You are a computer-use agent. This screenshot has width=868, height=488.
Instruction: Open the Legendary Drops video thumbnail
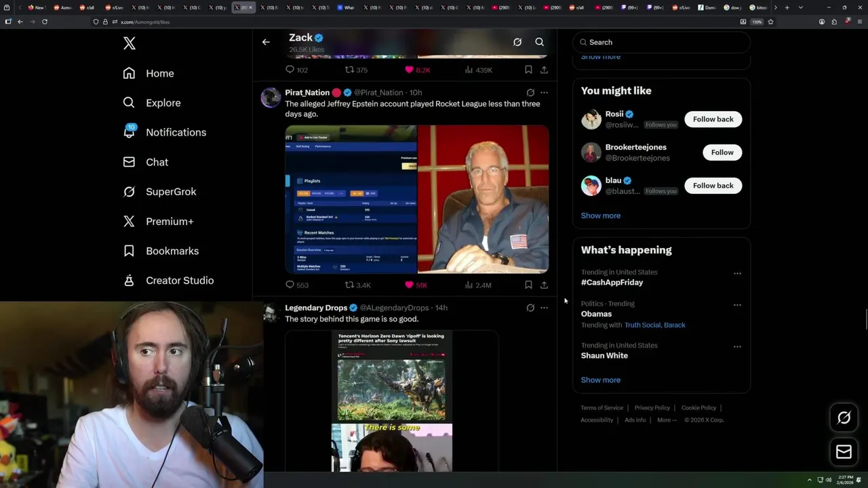[392, 401]
